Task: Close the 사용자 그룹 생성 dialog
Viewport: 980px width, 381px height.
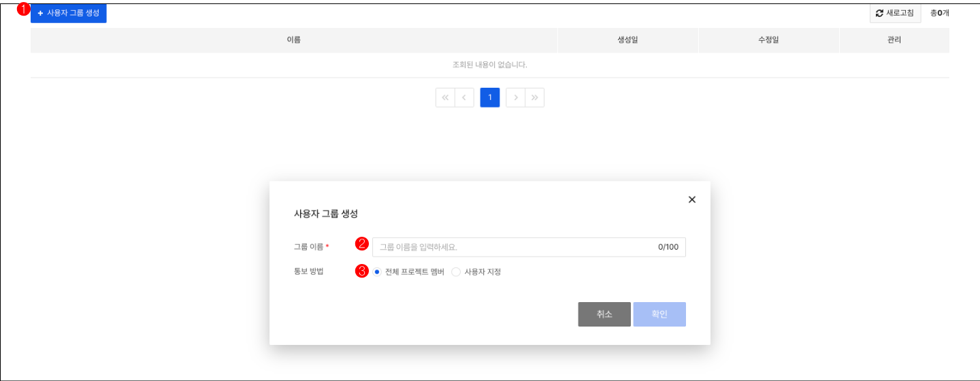Action: tap(692, 200)
